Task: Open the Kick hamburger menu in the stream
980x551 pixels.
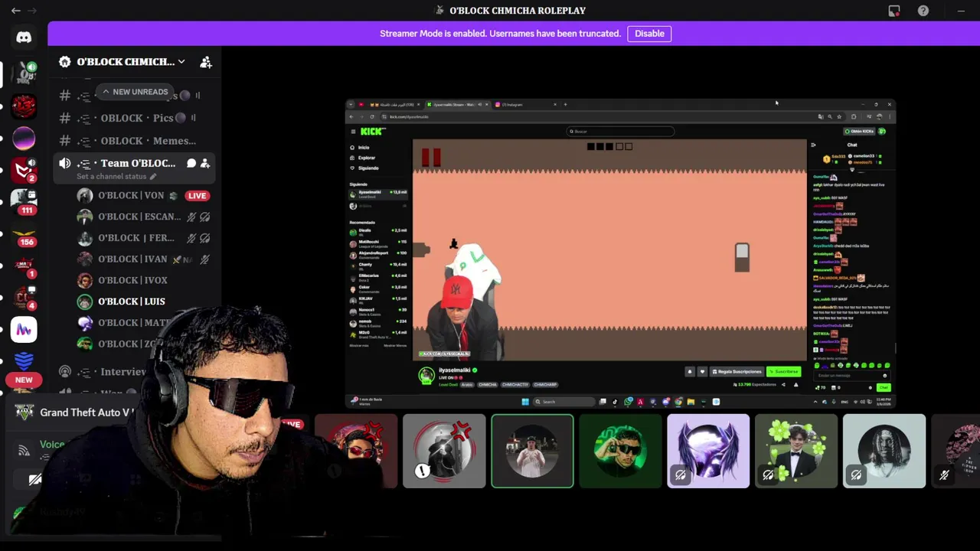Action: coord(353,132)
